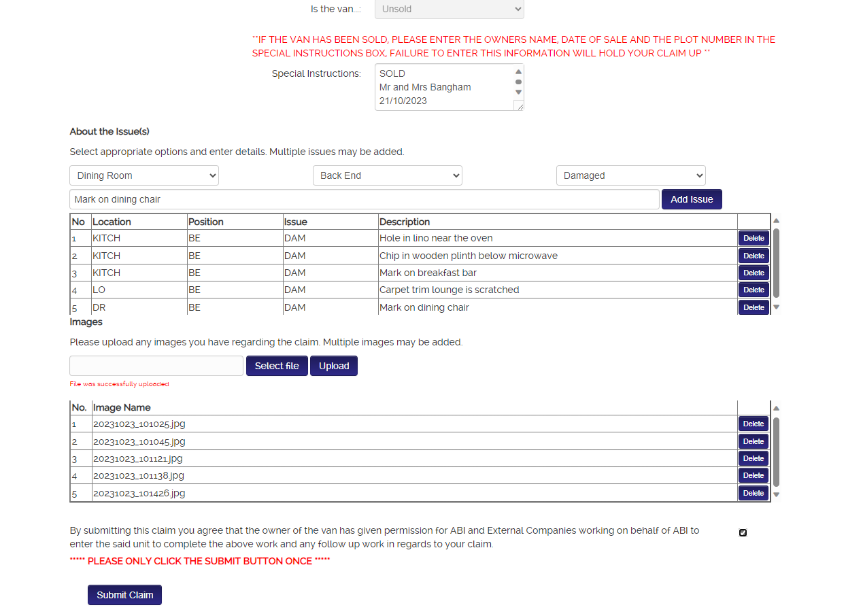
Task: Click inside the Special Instructions text box
Action: pyautogui.click(x=442, y=87)
